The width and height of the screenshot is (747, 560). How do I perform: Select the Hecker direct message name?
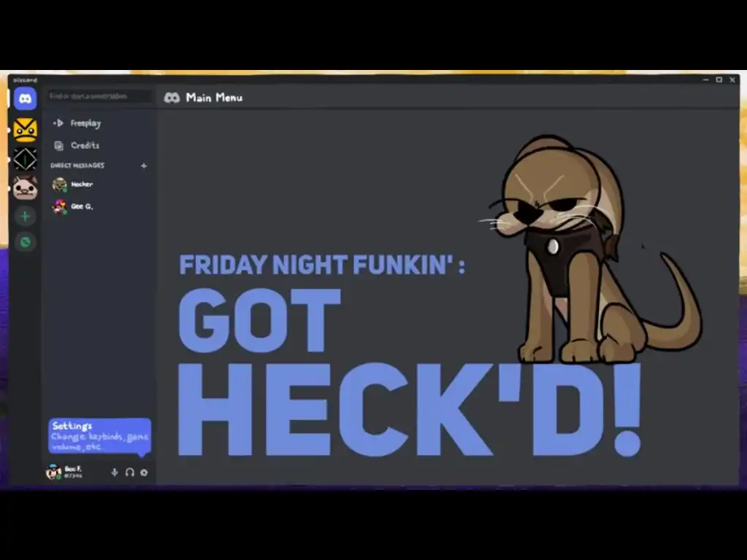pyautogui.click(x=82, y=184)
